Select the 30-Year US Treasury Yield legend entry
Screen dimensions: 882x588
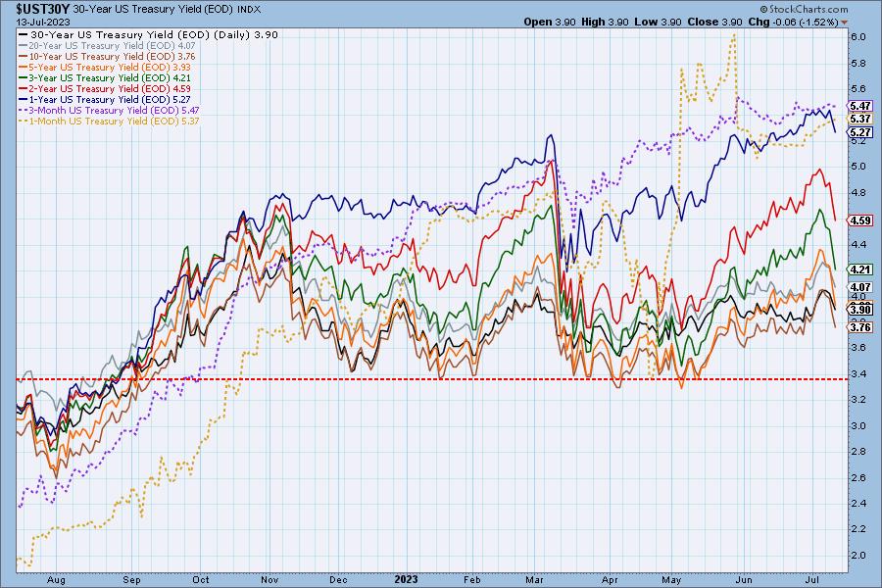(149, 35)
